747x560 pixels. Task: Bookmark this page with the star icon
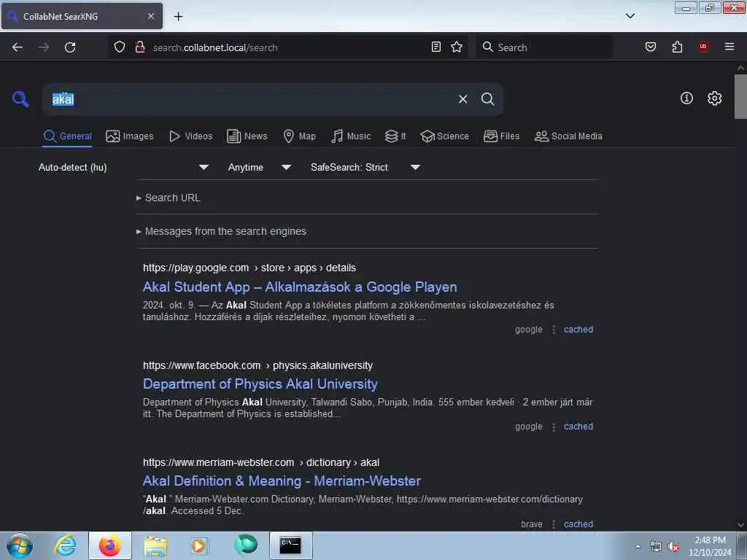click(x=457, y=47)
